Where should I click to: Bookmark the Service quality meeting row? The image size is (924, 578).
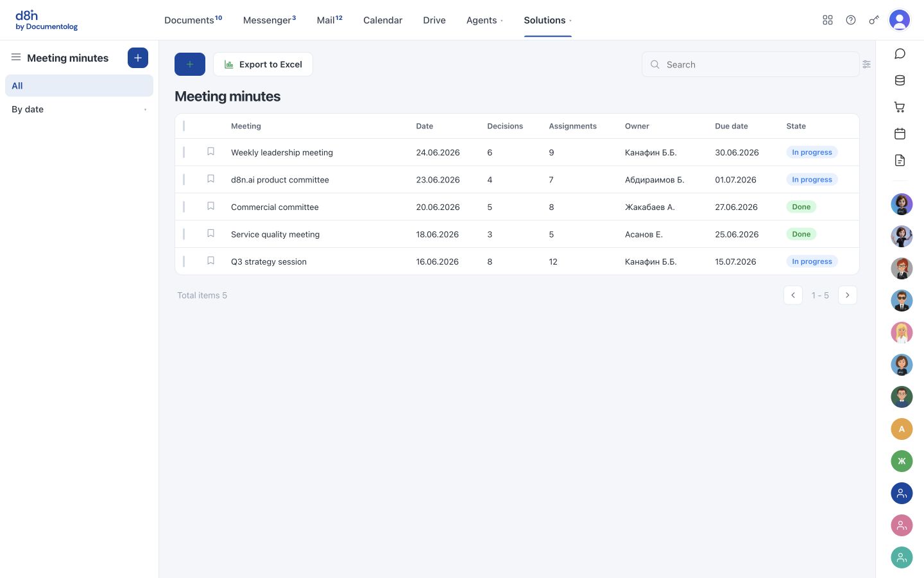pos(210,234)
